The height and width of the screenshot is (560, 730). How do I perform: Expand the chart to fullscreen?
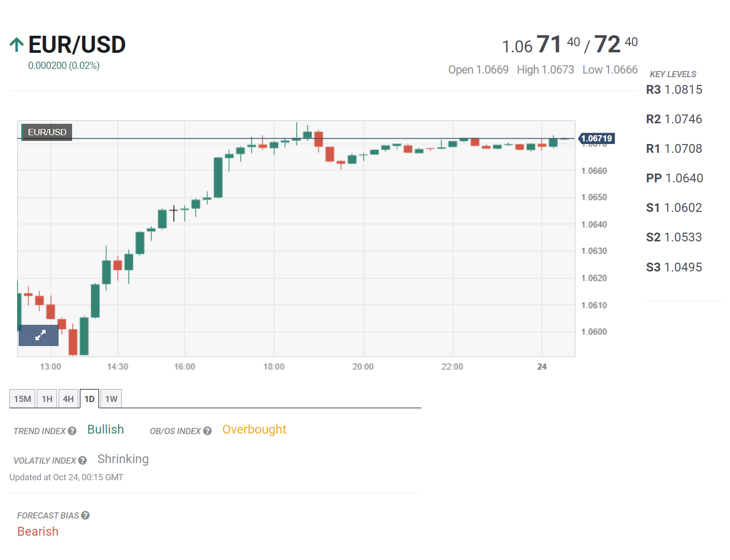point(39,335)
